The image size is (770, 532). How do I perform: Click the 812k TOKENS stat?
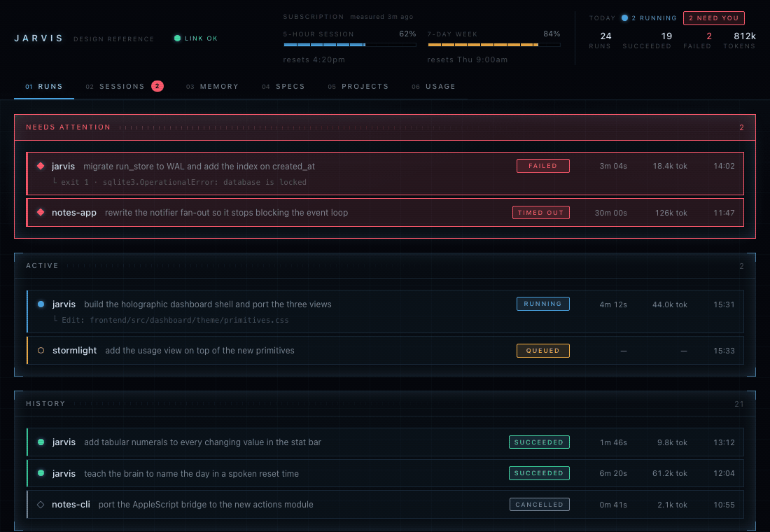click(x=740, y=41)
